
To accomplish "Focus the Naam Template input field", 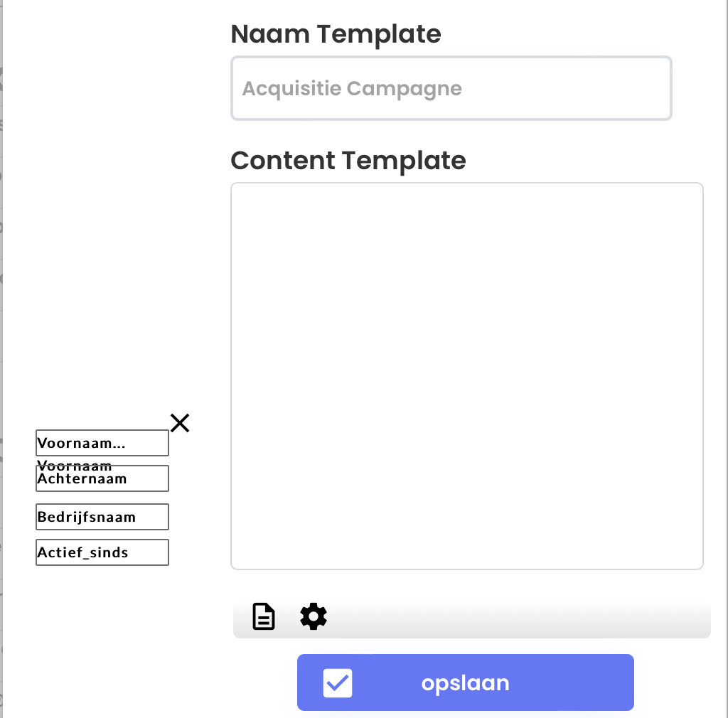I will point(451,88).
